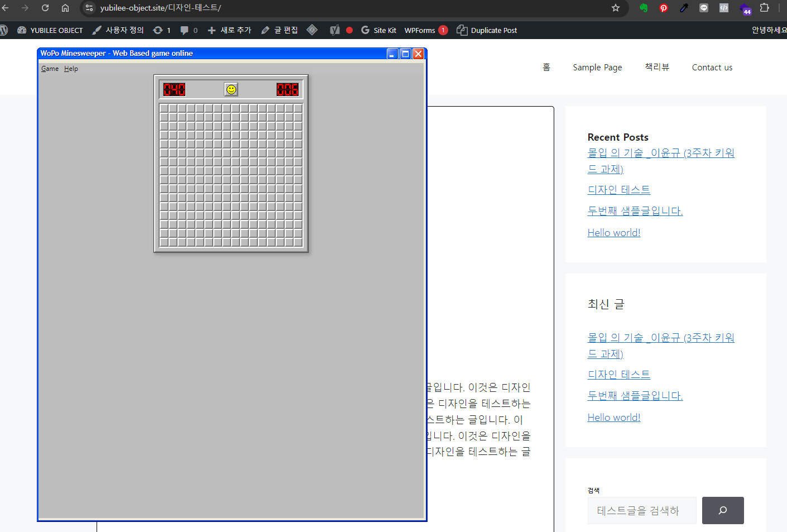Close the WoPo Minesweeper window
This screenshot has height=532, width=787.
(x=418, y=54)
